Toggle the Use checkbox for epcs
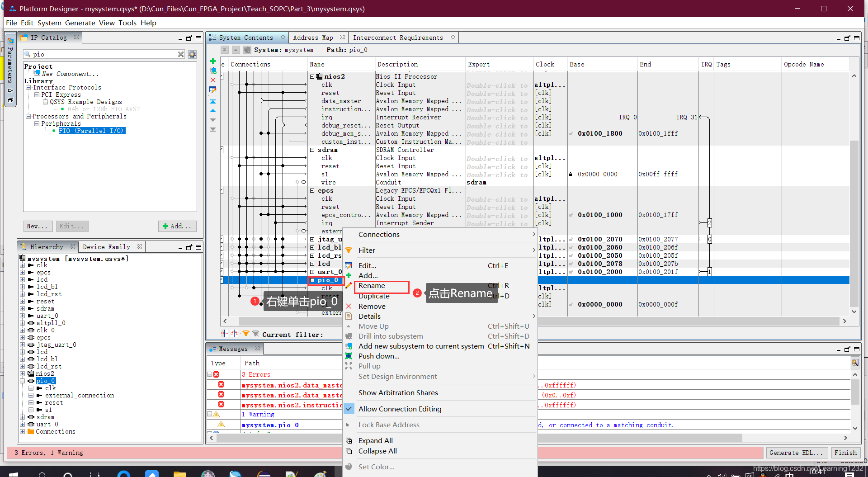The height and width of the screenshot is (477, 868). [222, 190]
